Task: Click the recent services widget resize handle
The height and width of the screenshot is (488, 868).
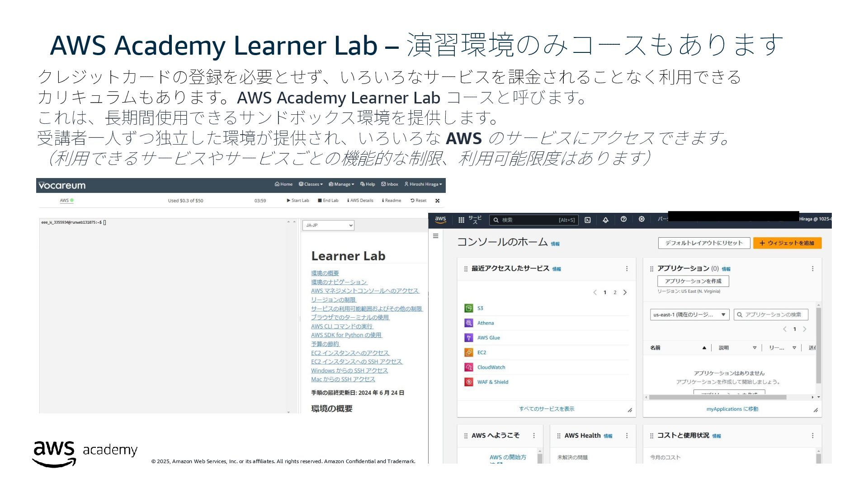Action: pos(630,410)
